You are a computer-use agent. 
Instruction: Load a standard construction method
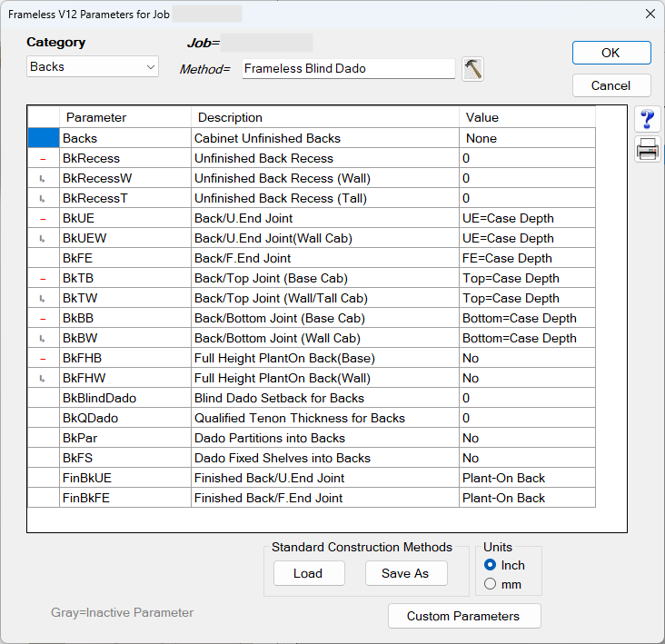click(x=308, y=573)
